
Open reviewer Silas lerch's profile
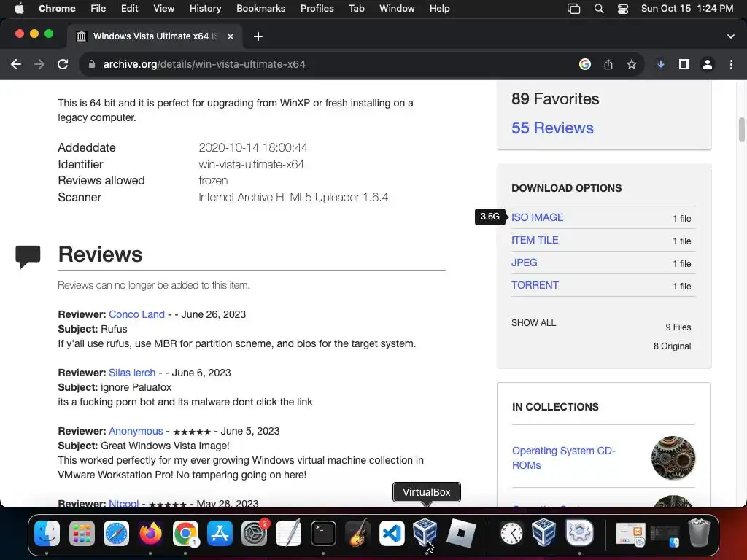click(132, 373)
